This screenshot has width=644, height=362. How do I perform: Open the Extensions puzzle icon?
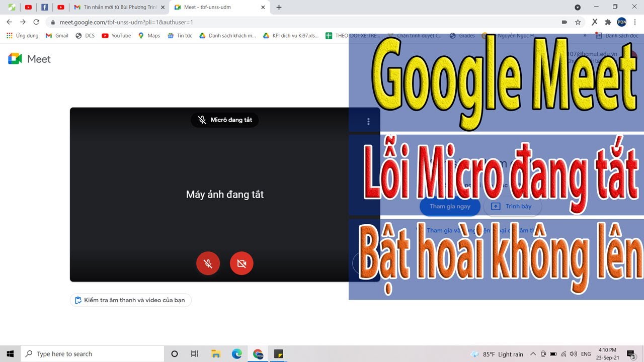coord(608,22)
